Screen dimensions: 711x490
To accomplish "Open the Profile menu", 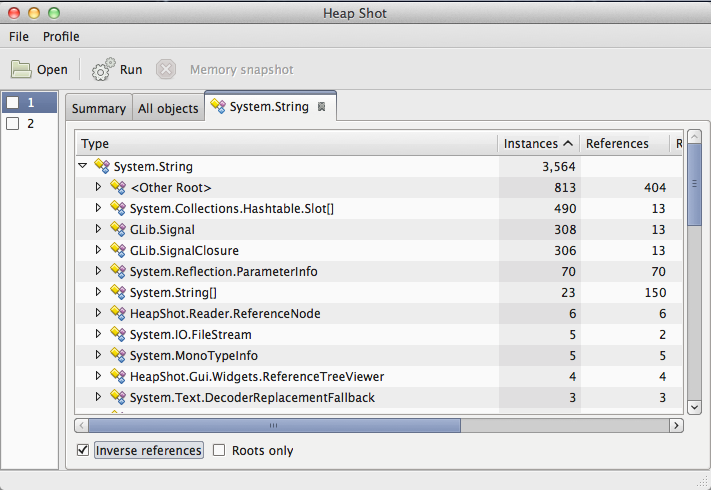I will (61, 36).
